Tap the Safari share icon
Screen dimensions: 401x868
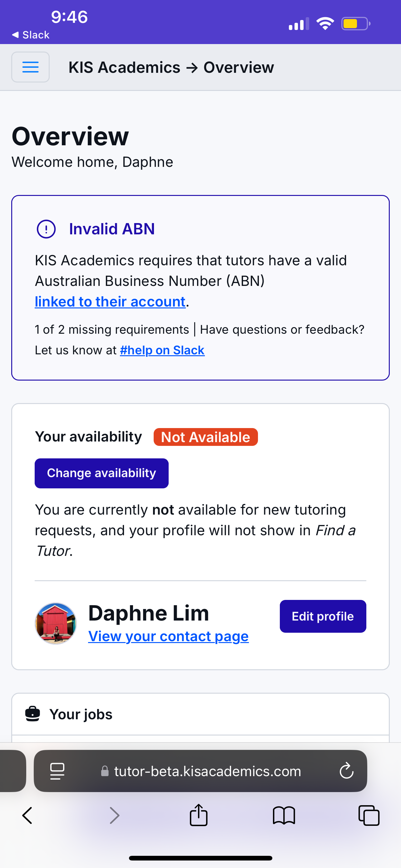pos(199,816)
